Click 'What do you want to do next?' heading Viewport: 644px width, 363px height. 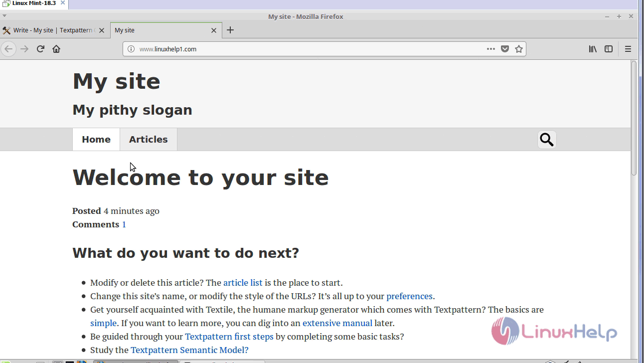tap(185, 253)
